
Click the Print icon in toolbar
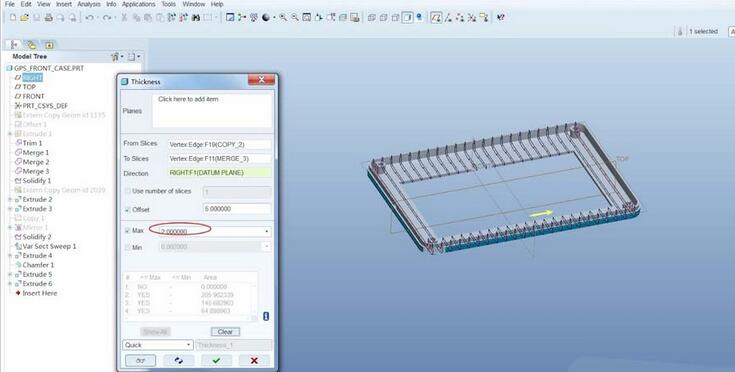point(48,18)
